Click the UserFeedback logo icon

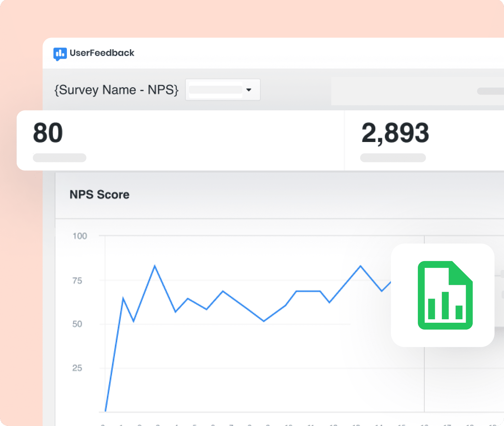pyautogui.click(x=60, y=54)
